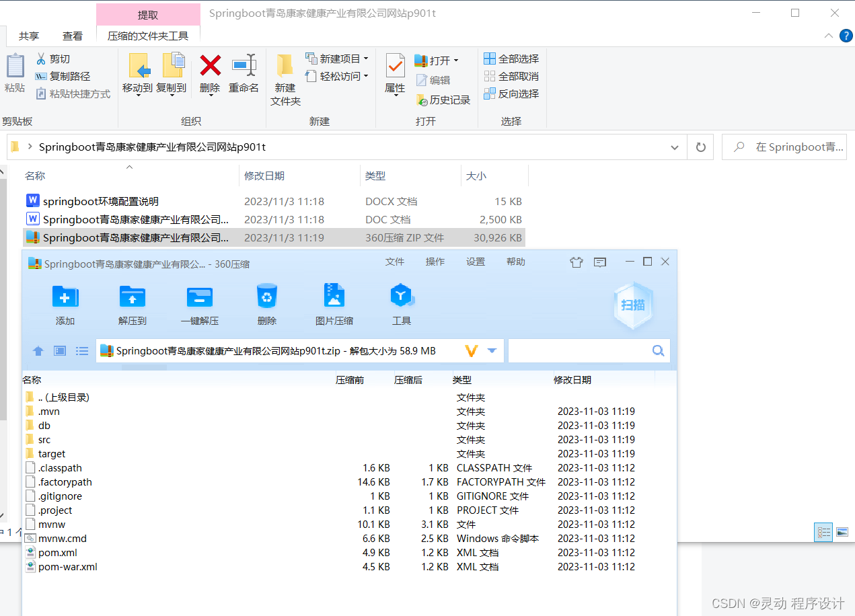The width and height of the screenshot is (855, 616).
Task: Open the 操作 menu in 360压缩
Action: click(x=435, y=262)
